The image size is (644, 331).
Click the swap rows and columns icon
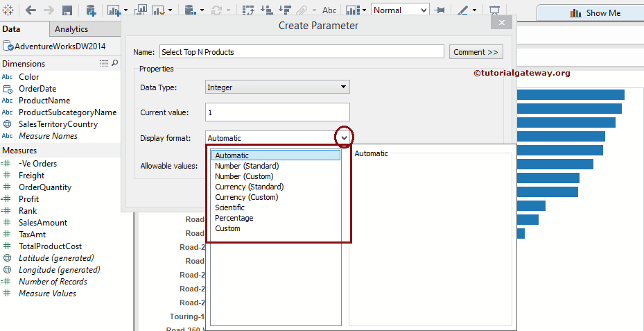click(x=247, y=10)
